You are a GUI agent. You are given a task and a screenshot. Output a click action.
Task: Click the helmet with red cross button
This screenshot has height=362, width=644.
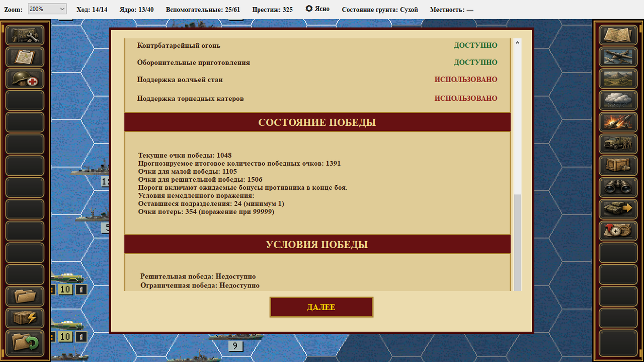[x=25, y=79]
